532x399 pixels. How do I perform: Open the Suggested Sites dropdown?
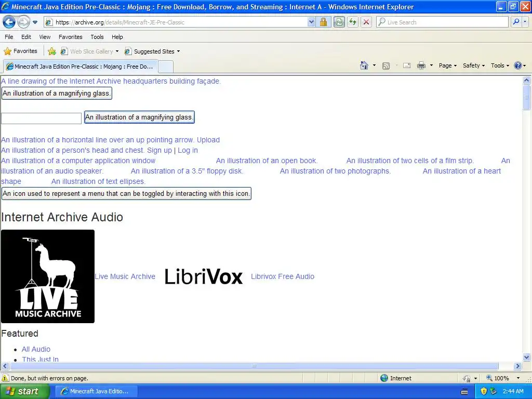[152, 51]
